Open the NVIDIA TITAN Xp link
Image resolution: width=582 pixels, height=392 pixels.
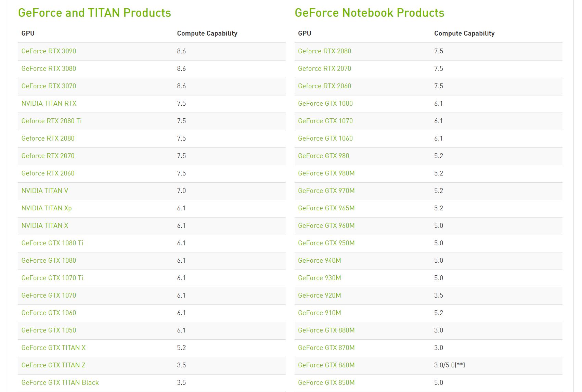pos(47,208)
